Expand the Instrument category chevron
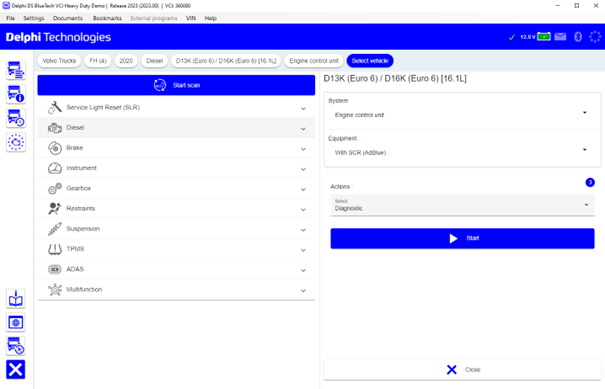Screen dimensions: 605x389 tap(303, 169)
